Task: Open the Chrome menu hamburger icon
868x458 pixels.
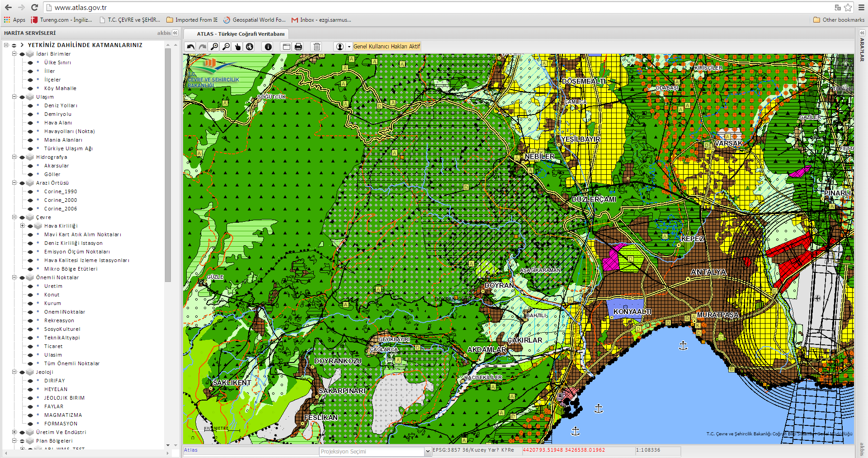Action: point(861,7)
